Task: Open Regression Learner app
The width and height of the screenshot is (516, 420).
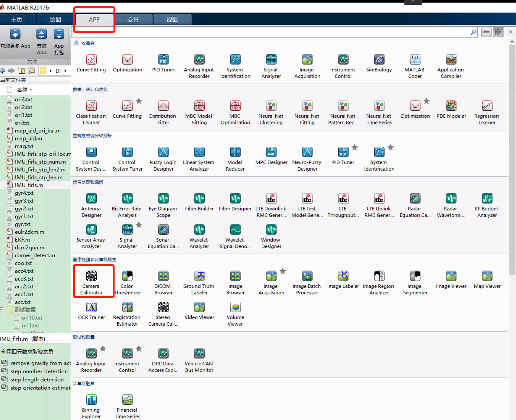Action: coord(487,112)
